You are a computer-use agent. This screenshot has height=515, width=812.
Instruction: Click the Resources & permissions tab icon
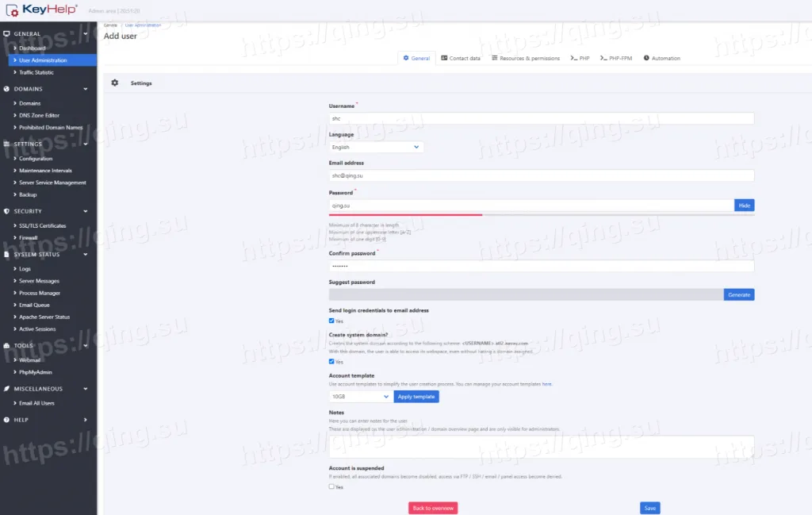pyautogui.click(x=495, y=58)
